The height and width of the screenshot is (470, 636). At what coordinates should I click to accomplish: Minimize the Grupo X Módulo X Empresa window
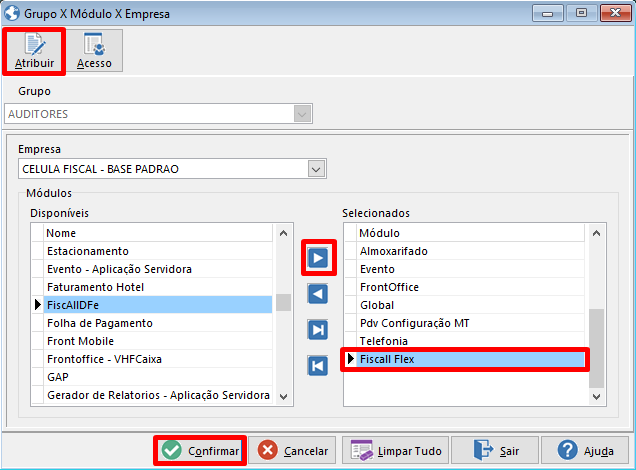548,14
